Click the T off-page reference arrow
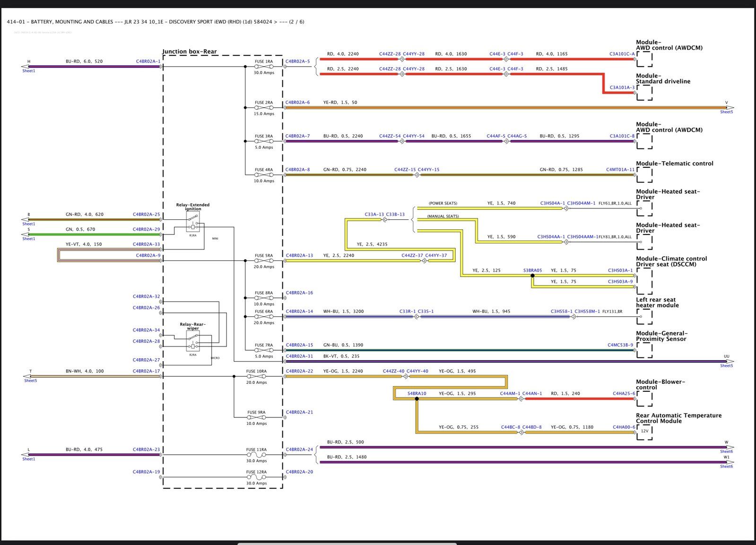 pyautogui.click(x=28, y=377)
